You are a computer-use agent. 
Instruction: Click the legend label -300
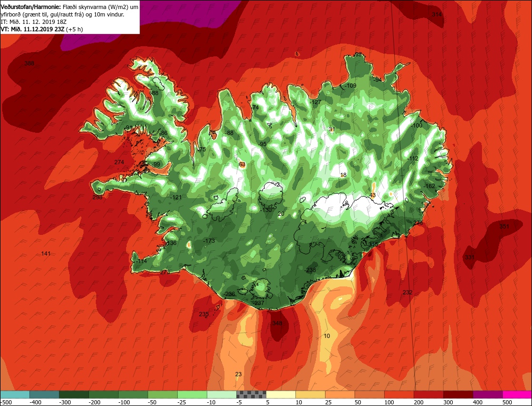click(65, 402)
